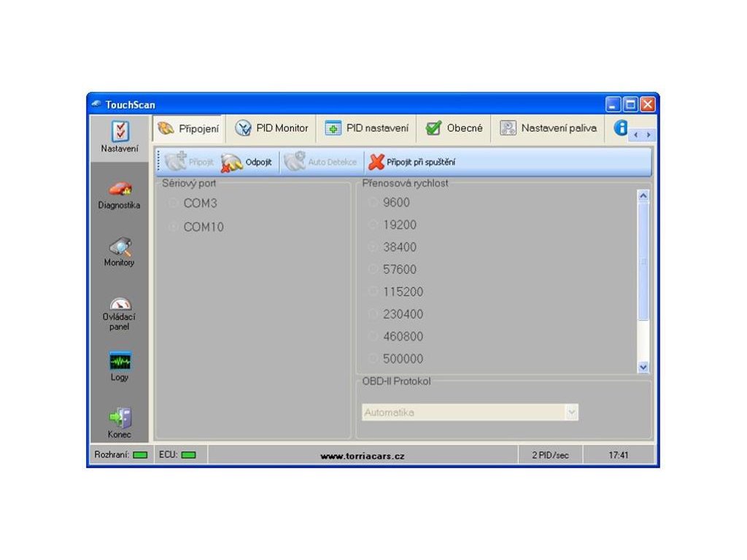Image resolution: width=747 pixels, height=560 pixels.
Task: Click the baud rate list scroll-down arrow
Action: [x=643, y=368]
